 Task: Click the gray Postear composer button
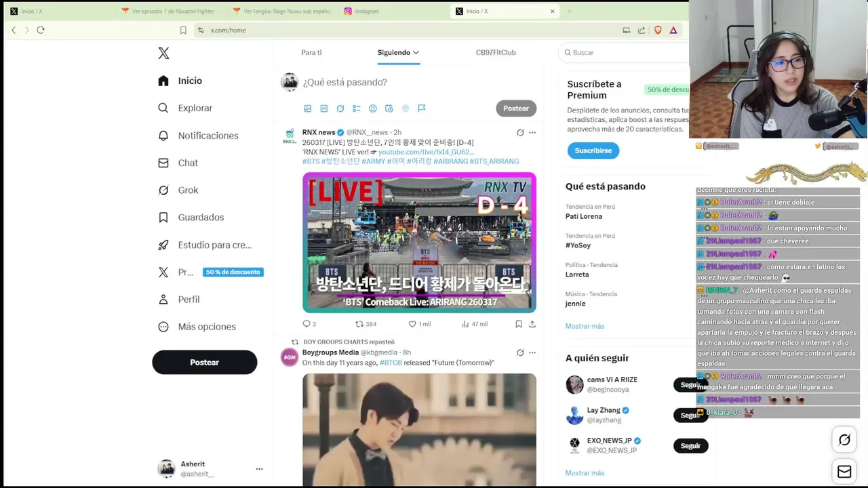(516, 108)
